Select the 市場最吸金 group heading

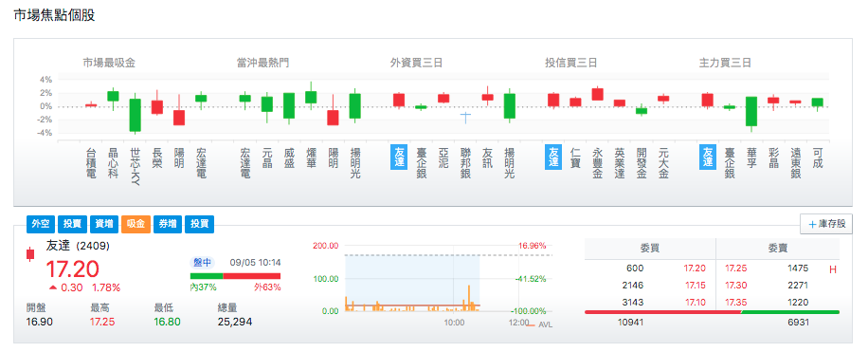(x=110, y=64)
